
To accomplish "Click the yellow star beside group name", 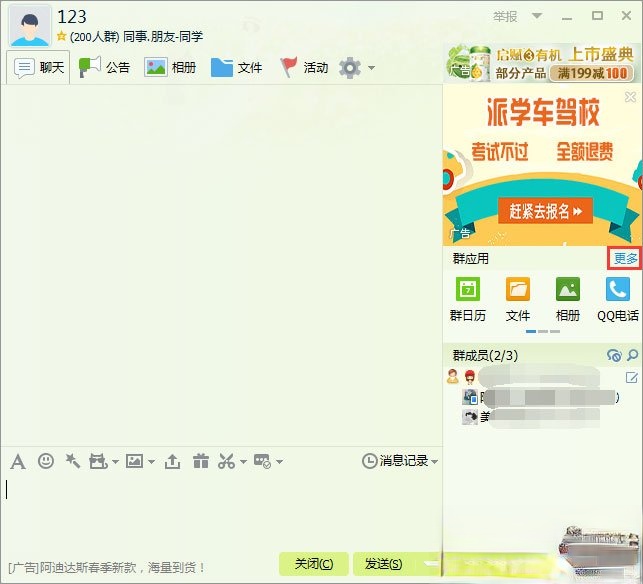I will coord(62,36).
